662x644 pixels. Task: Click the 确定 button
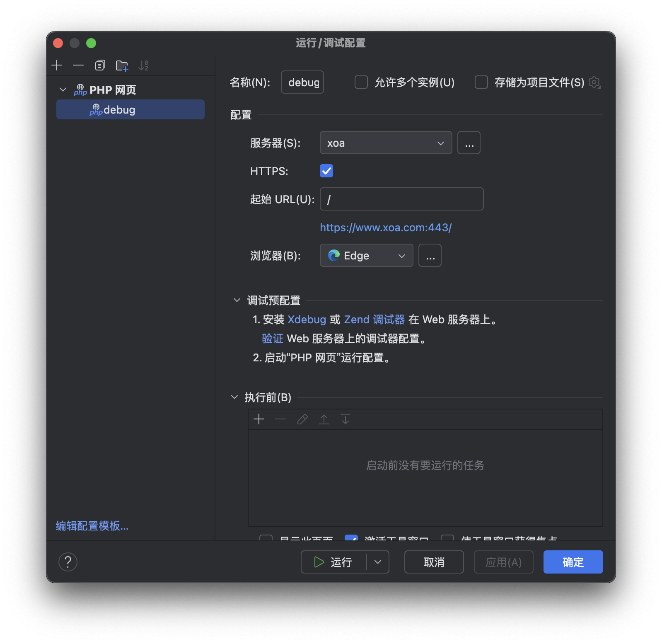(573, 562)
